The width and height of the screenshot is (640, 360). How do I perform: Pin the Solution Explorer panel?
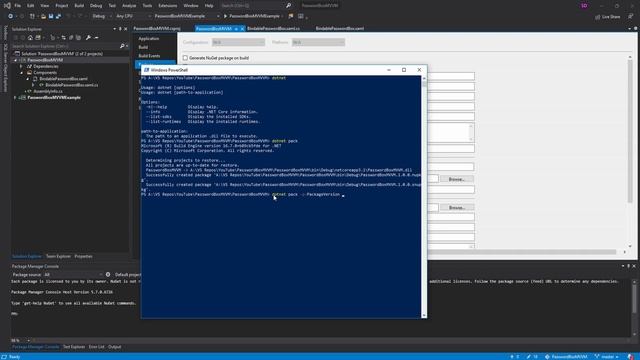point(120,29)
